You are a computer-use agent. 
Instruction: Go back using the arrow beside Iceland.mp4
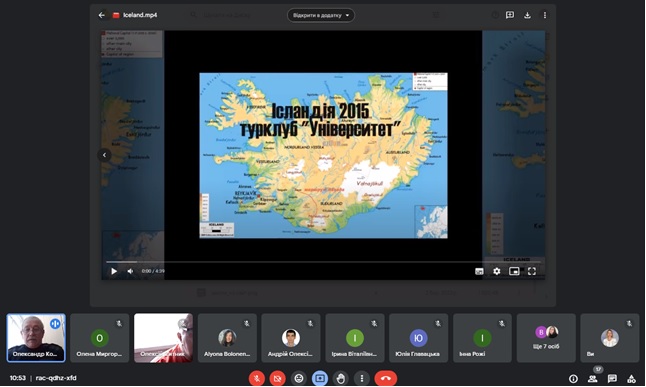coord(102,15)
